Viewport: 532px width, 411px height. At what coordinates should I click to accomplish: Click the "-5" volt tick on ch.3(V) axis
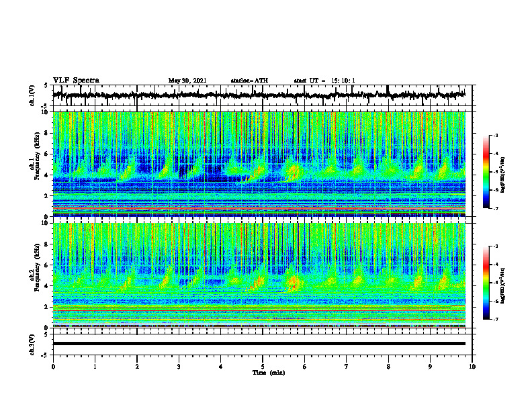point(45,355)
